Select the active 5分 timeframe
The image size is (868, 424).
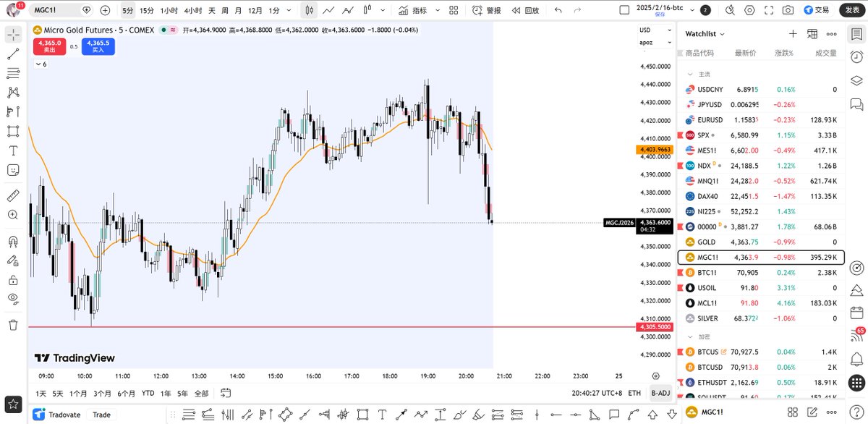(x=127, y=10)
